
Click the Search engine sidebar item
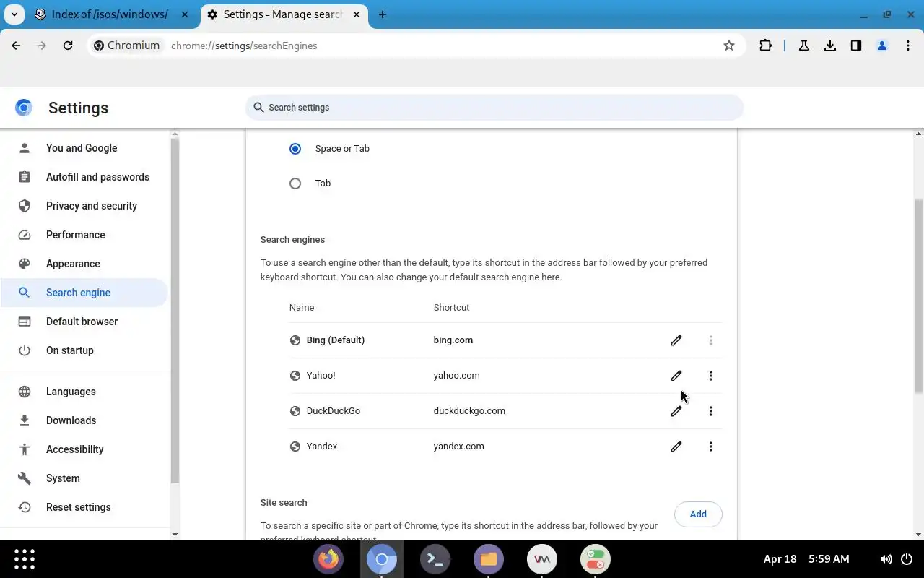pyautogui.click(x=84, y=293)
